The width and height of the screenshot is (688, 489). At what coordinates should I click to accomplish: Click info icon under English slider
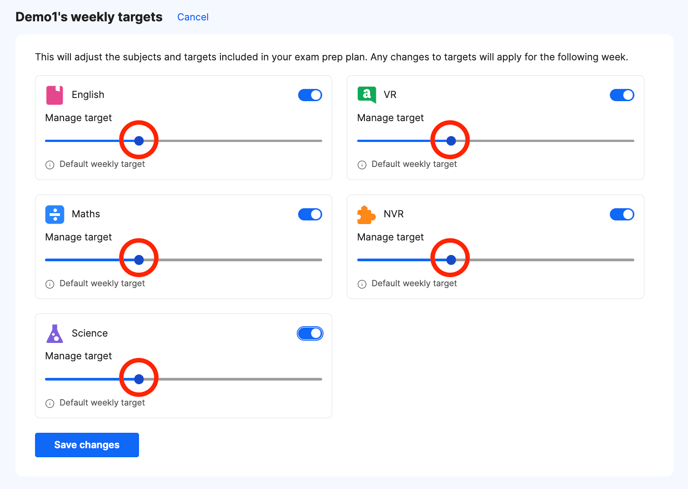pos(50,165)
